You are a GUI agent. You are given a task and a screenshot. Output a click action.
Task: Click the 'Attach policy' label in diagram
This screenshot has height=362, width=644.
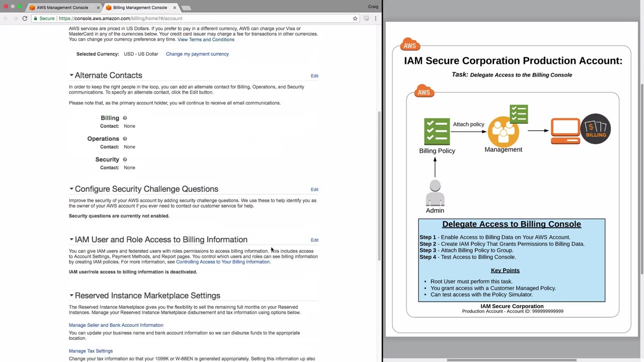click(x=468, y=124)
